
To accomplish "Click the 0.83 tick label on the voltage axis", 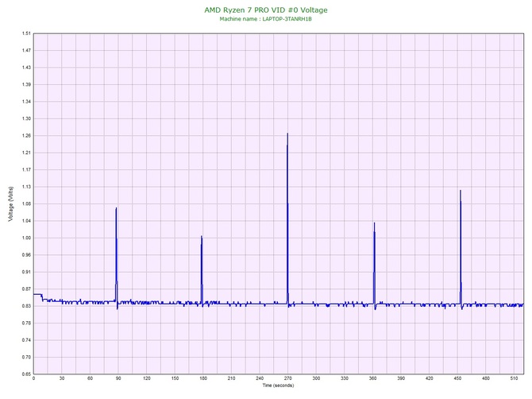I will click(x=26, y=306).
